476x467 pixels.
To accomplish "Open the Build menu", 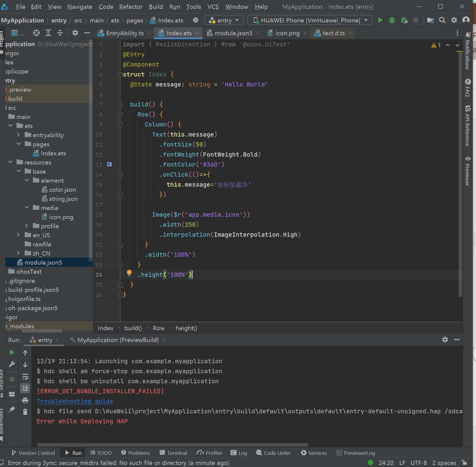I will (156, 7).
